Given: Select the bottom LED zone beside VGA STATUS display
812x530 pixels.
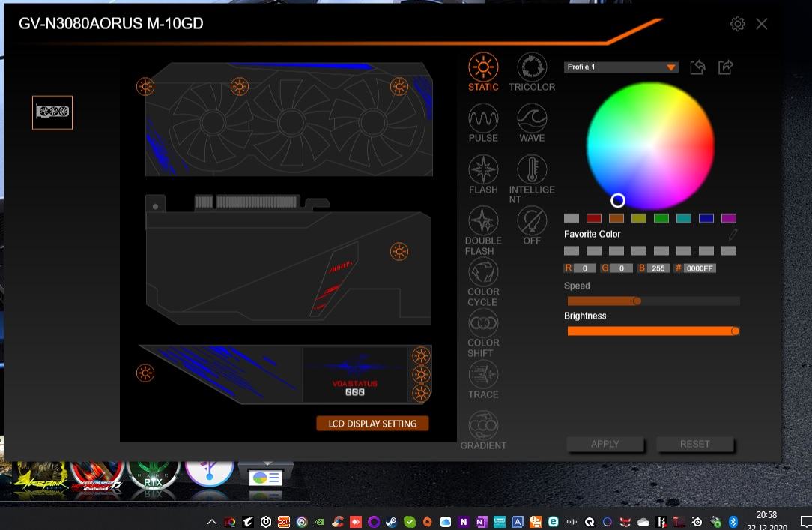Looking at the screenshot, I should (421, 393).
